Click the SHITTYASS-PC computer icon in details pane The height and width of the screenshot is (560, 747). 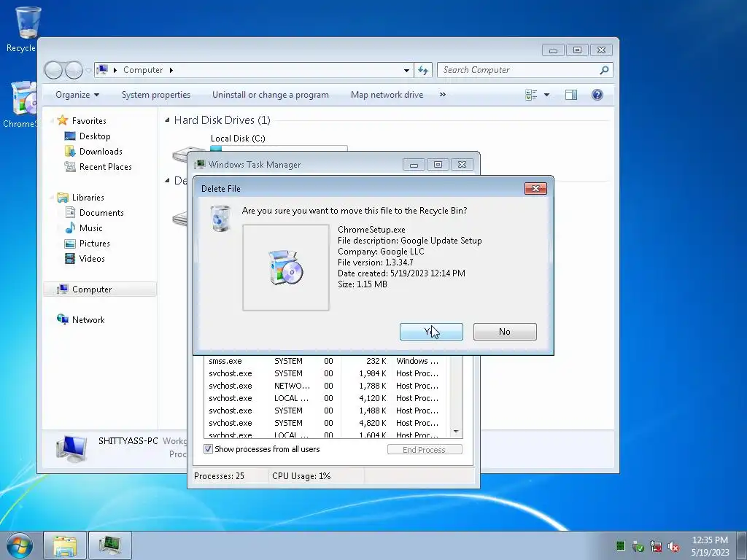[71, 448]
